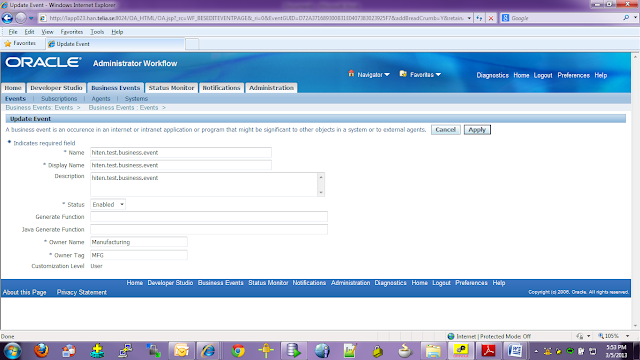Image resolution: width=640 pixels, height=360 pixels.
Task: Open the Favorites menu in menu bar
Action: [x=72, y=31]
